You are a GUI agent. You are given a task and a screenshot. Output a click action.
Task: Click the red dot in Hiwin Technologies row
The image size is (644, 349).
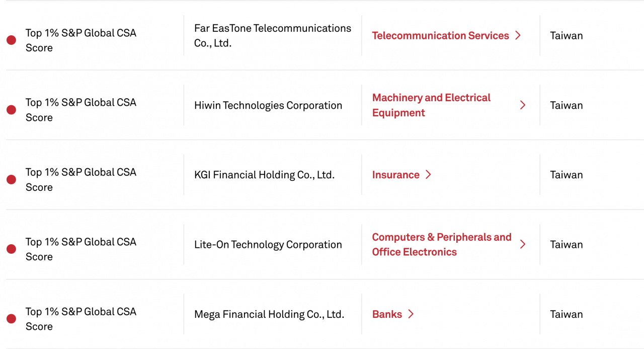point(11,110)
